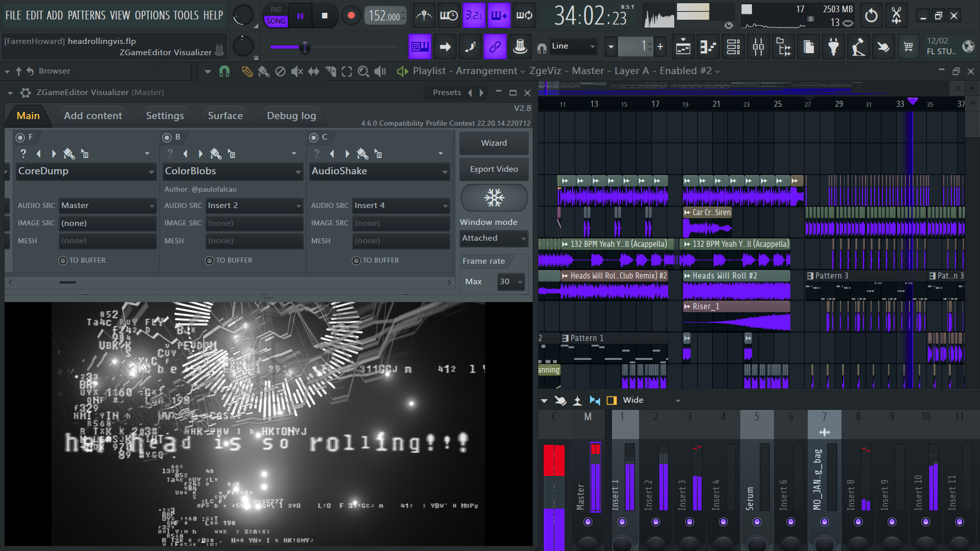Select the playlist mute tool

[297, 72]
